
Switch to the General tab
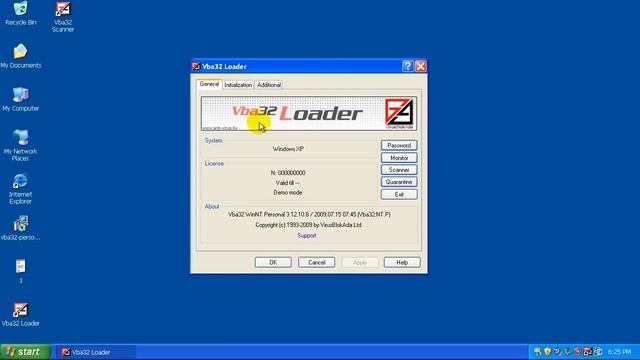click(x=209, y=84)
